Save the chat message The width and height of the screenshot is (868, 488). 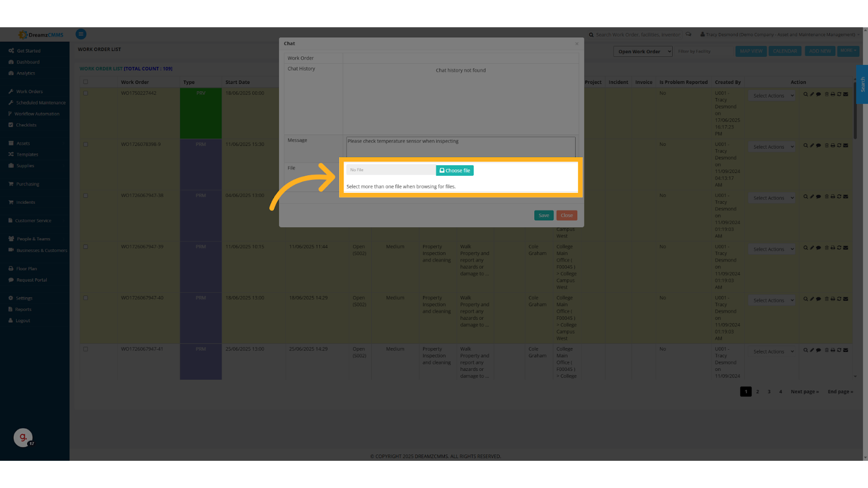pos(544,215)
